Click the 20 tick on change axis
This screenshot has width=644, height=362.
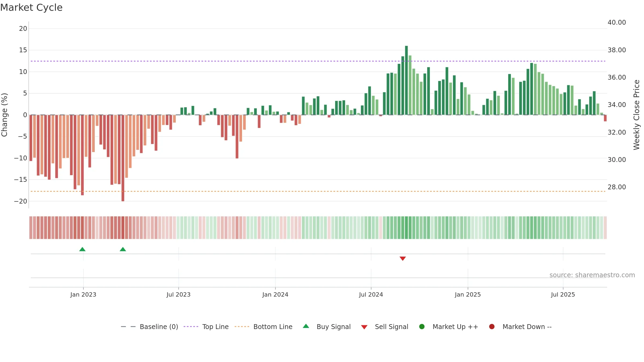pos(23,29)
